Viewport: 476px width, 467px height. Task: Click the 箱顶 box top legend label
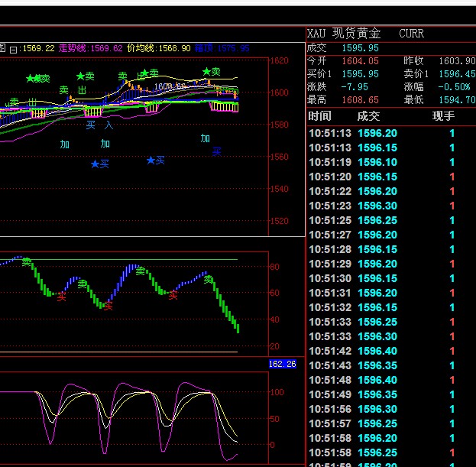click(205, 48)
